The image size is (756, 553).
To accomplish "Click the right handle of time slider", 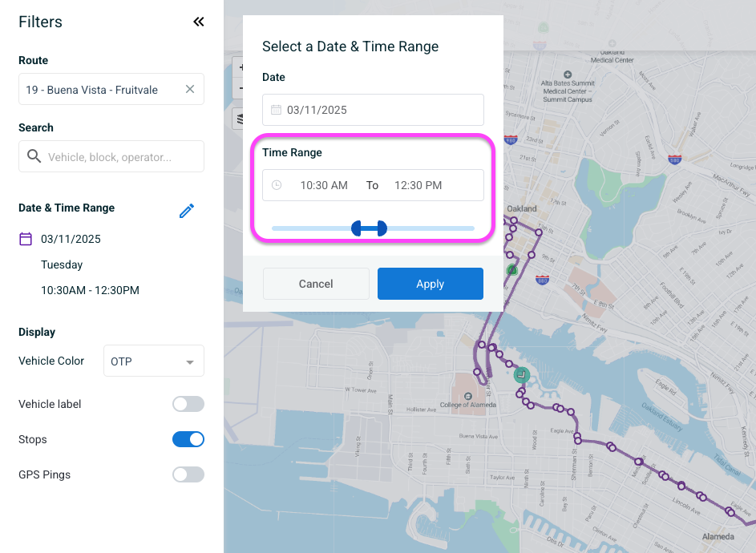I will pos(382,229).
